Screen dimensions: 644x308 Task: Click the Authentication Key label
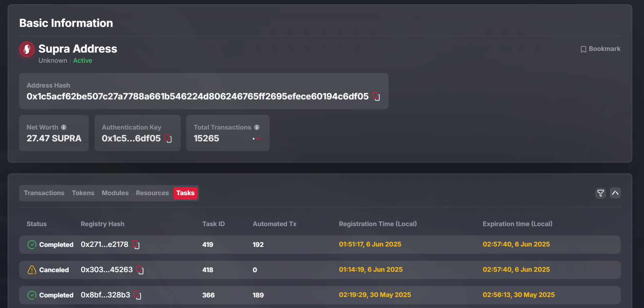(x=132, y=128)
